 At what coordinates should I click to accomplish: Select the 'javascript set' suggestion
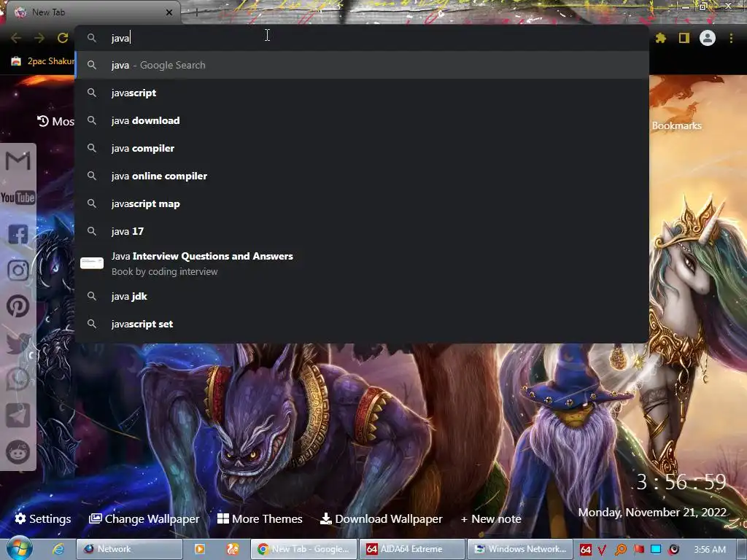coord(362,324)
